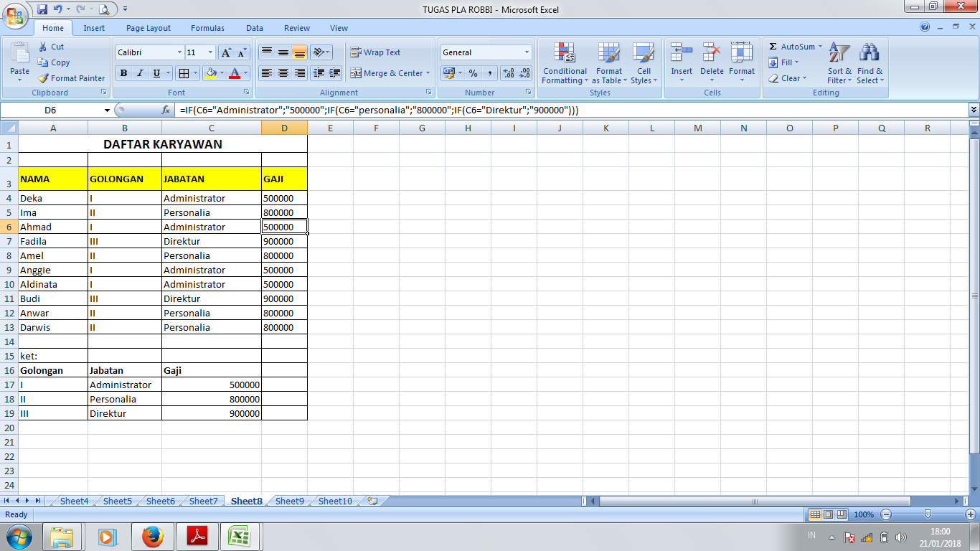Click the Format Painter icon
Screen dimensions: 980x551
point(42,78)
